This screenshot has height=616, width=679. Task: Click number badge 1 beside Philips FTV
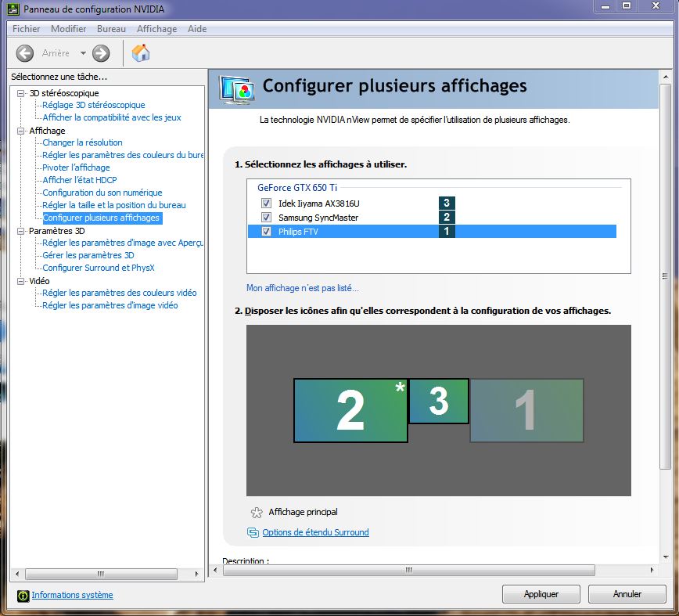point(447,232)
